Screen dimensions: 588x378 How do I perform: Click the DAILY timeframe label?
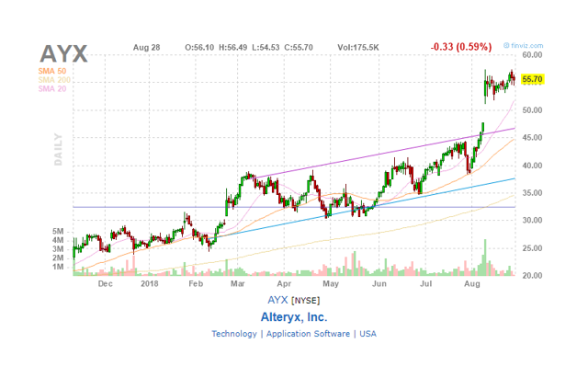[x=58, y=149]
